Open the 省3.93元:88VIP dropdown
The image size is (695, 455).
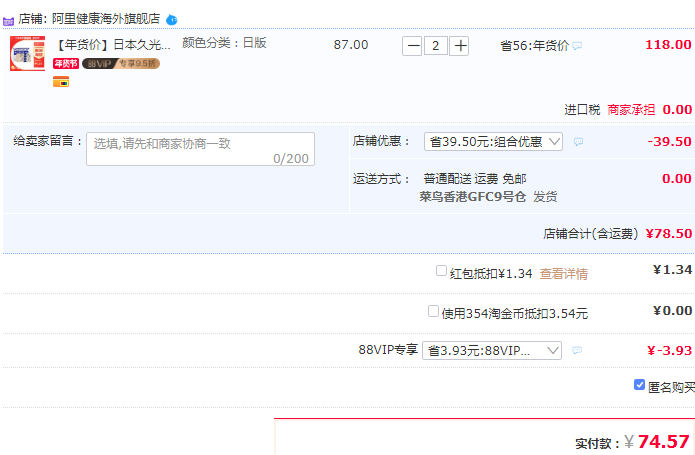pyautogui.click(x=492, y=350)
